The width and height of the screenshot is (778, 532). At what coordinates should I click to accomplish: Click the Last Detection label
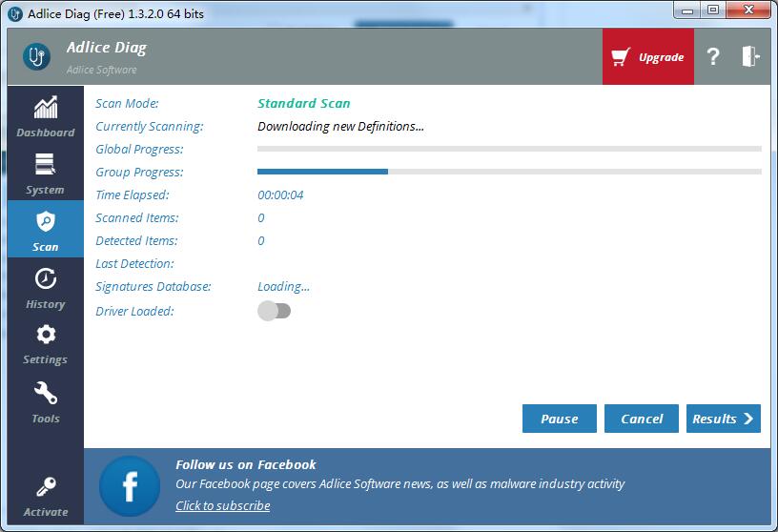135,263
